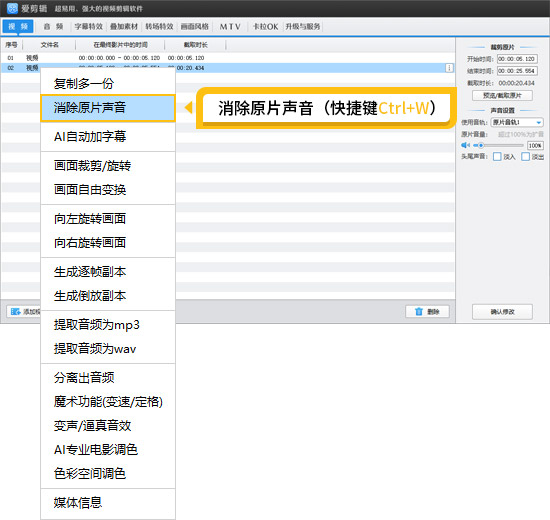Adjust the original volume slider
Viewport: 550px width, 520px height.
click(x=498, y=145)
